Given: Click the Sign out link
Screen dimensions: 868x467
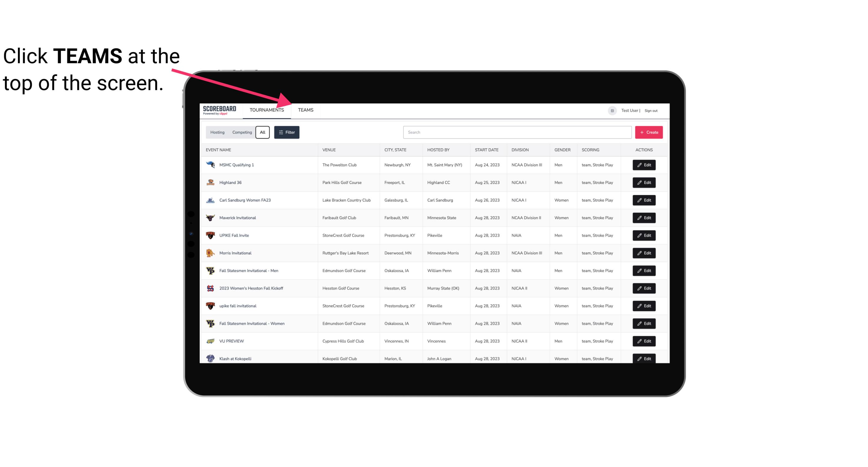Looking at the screenshot, I should (x=651, y=110).
